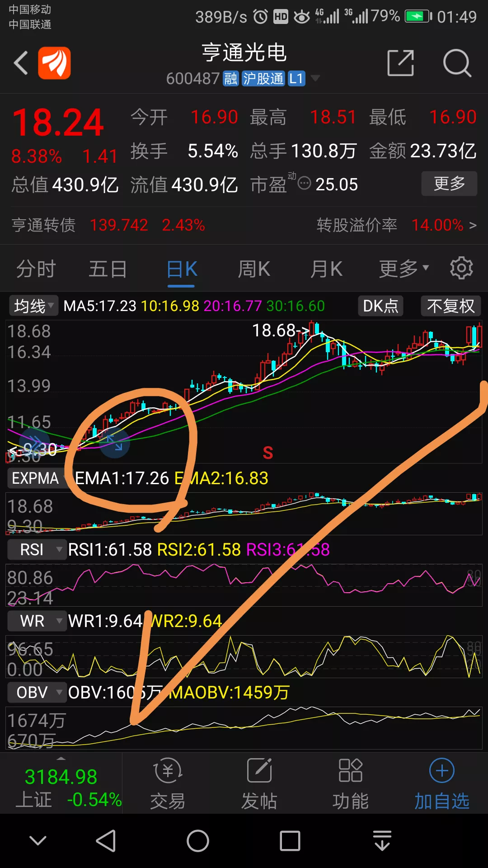Open the OBV indicator dropdown
The image size is (488, 868).
pyautogui.click(x=37, y=692)
